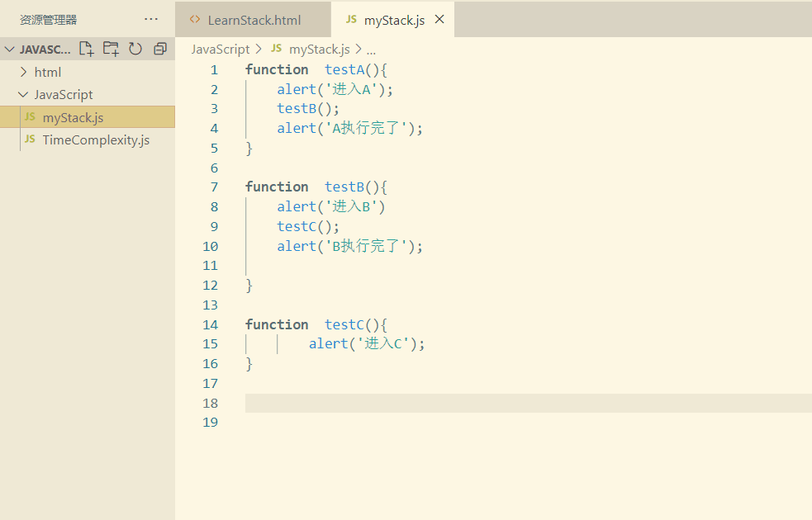
Task: Click the alert('进入B') statement
Action: pos(331,206)
